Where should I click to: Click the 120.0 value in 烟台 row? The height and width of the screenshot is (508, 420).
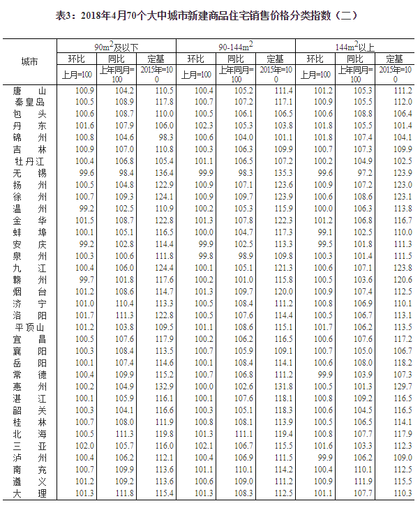point(283,291)
